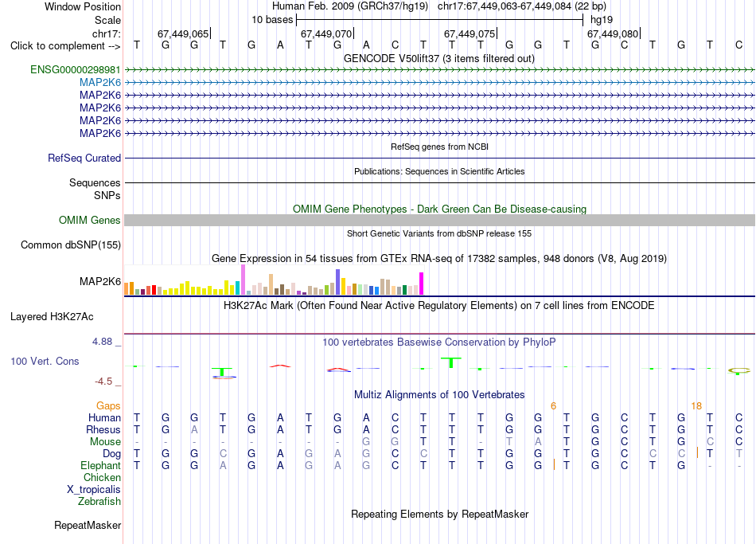Click the 67,449,075 position marker

tap(470, 33)
